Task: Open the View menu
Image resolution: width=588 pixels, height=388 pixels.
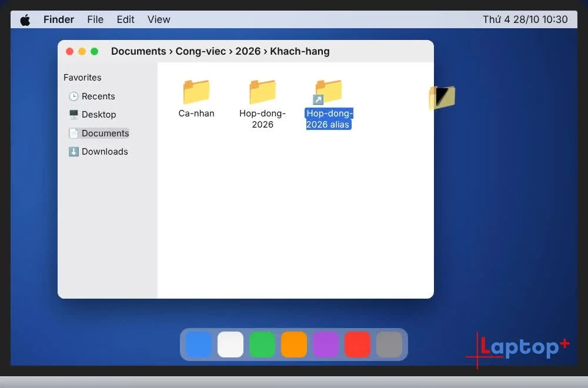Action: click(159, 19)
